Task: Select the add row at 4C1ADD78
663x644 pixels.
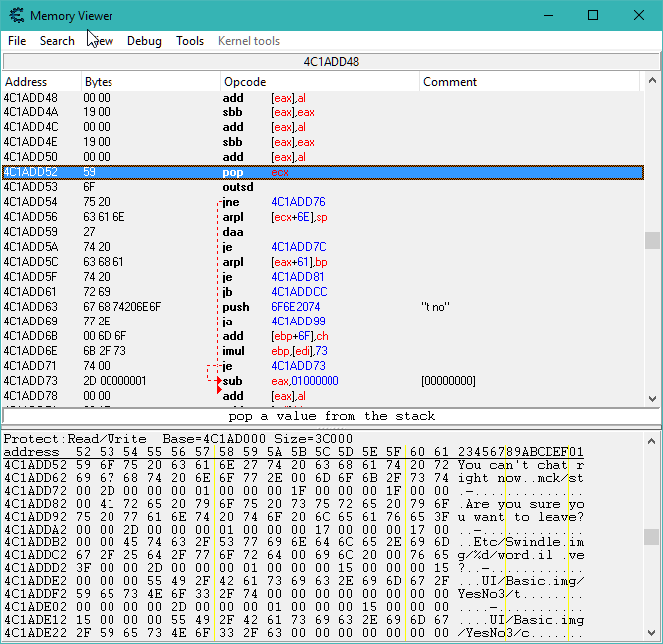Action: pyautogui.click(x=324, y=396)
